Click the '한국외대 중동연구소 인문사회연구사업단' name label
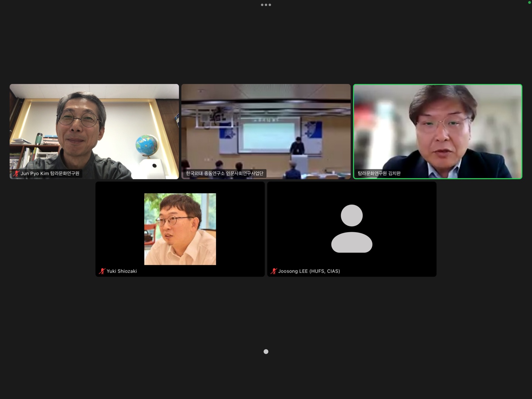Image resolution: width=532 pixels, height=399 pixels. (225, 173)
